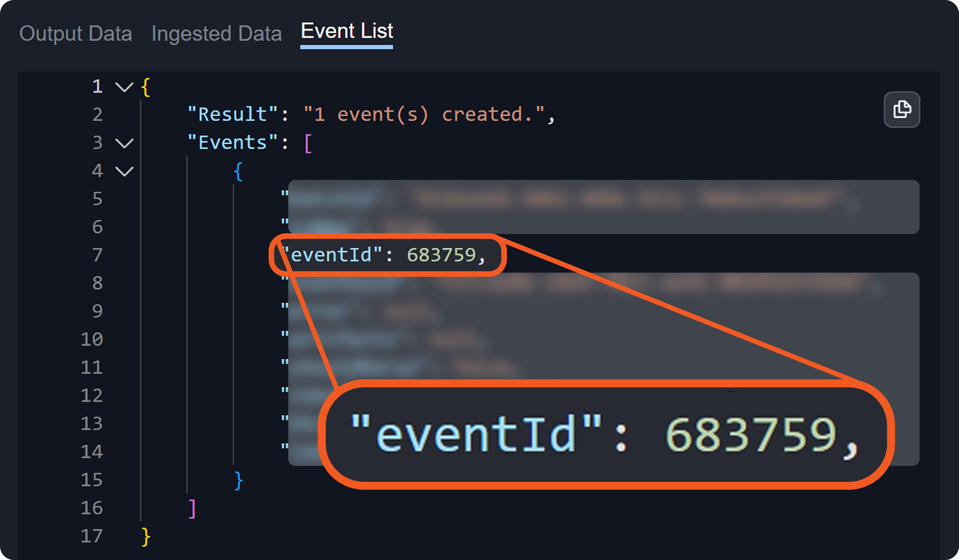
Task: Click the opening blue brace on line 4
Action: click(238, 171)
